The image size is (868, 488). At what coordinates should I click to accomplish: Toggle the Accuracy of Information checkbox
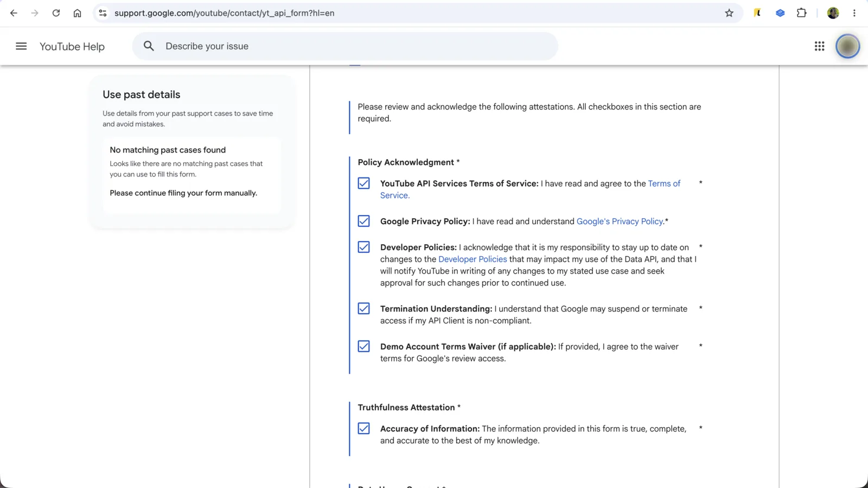[363, 428]
